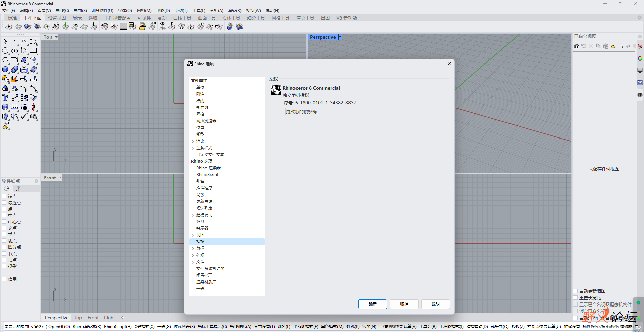The image size is (644, 332).
Task: Expand the 视图 tree node
Action: pyautogui.click(x=193, y=235)
